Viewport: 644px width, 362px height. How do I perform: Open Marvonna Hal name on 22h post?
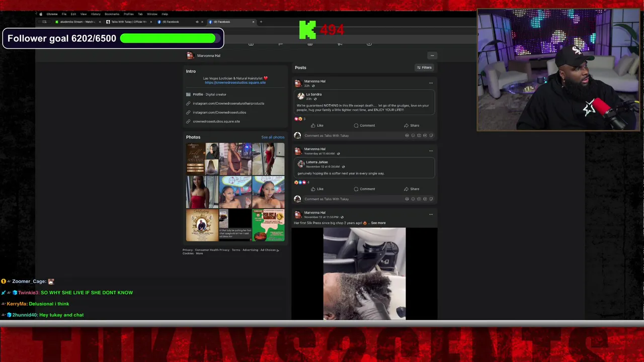tap(314, 81)
